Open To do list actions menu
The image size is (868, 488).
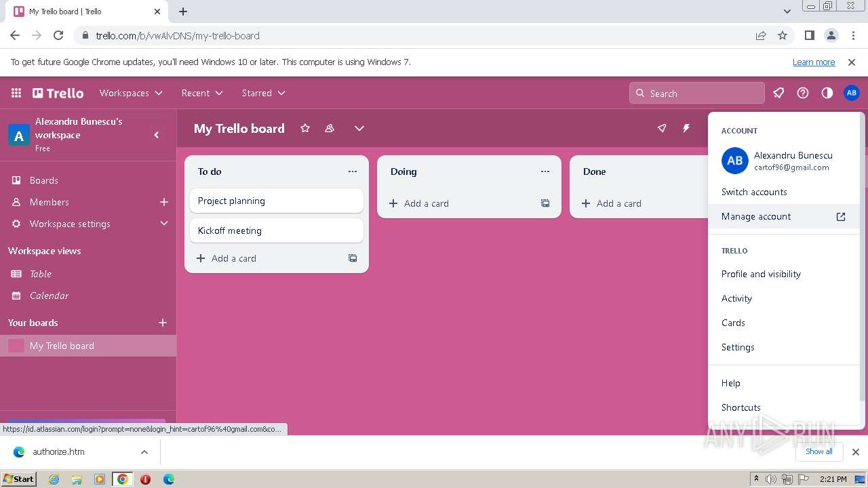click(353, 171)
